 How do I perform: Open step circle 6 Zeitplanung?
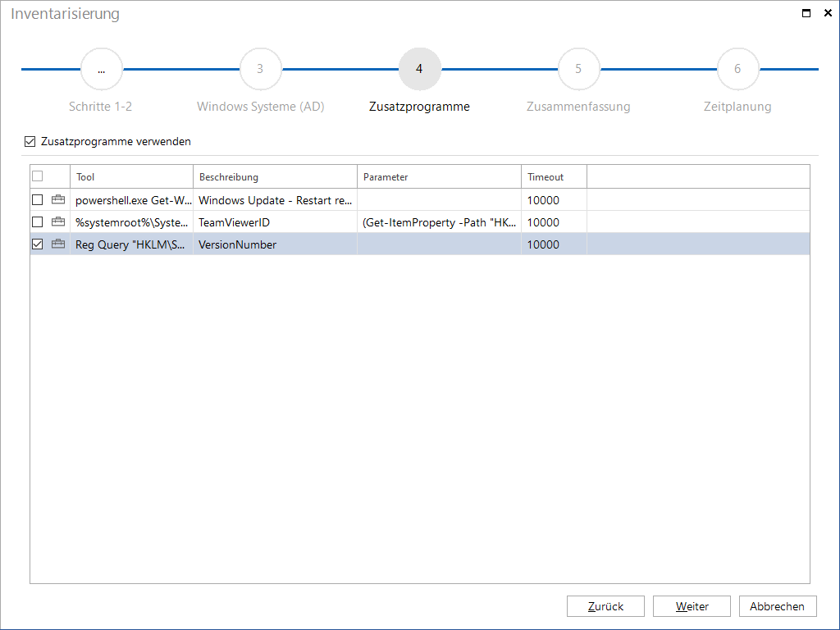(737, 69)
